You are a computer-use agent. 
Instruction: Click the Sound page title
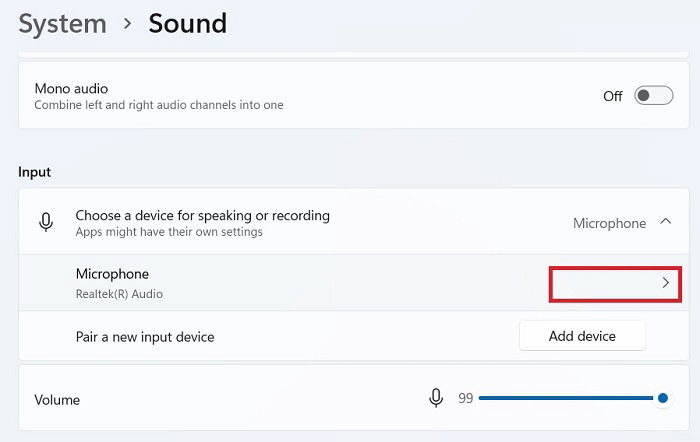[x=188, y=23]
